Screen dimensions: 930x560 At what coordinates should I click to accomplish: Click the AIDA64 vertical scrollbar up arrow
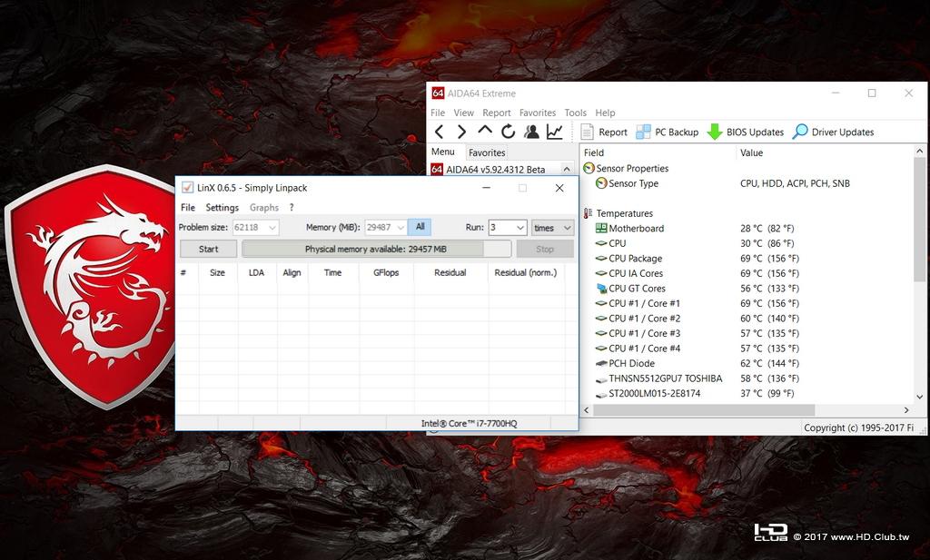coord(920,151)
